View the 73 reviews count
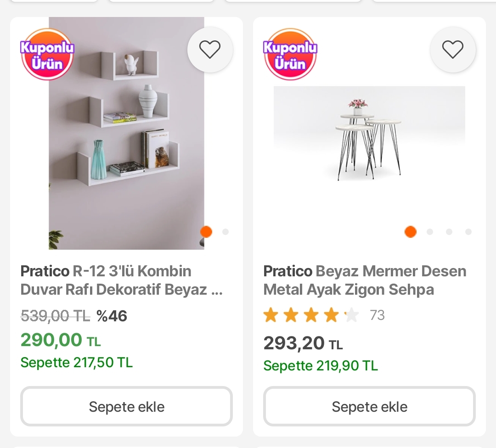 (x=377, y=315)
